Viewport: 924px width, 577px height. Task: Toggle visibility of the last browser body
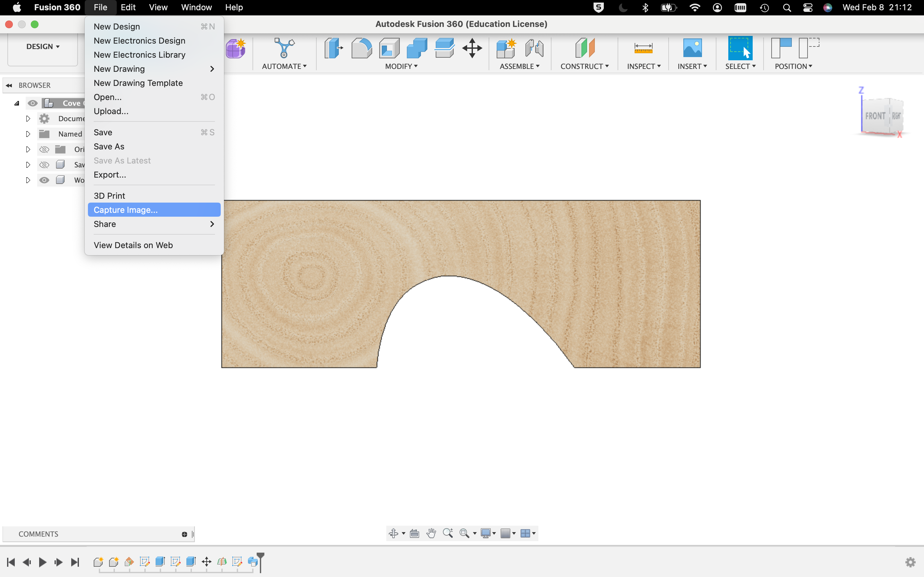point(44,180)
